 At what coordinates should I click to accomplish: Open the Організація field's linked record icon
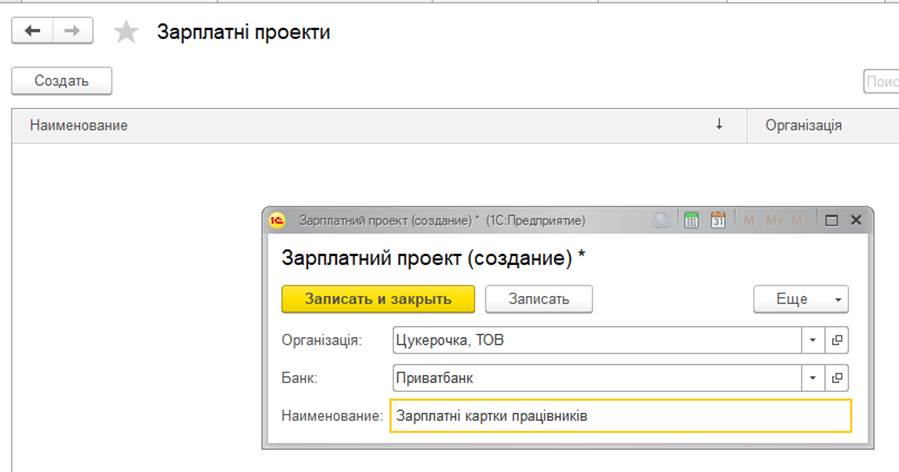[x=837, y=340]
